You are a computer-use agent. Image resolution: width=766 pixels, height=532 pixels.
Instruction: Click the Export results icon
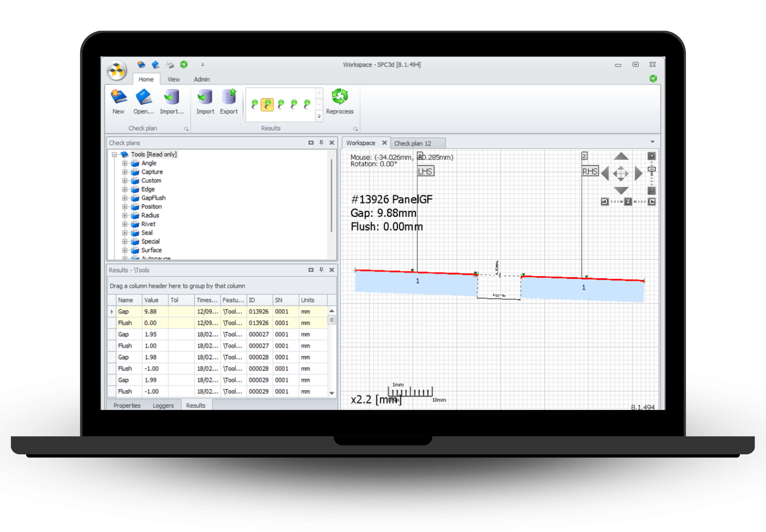click(229, 97)
